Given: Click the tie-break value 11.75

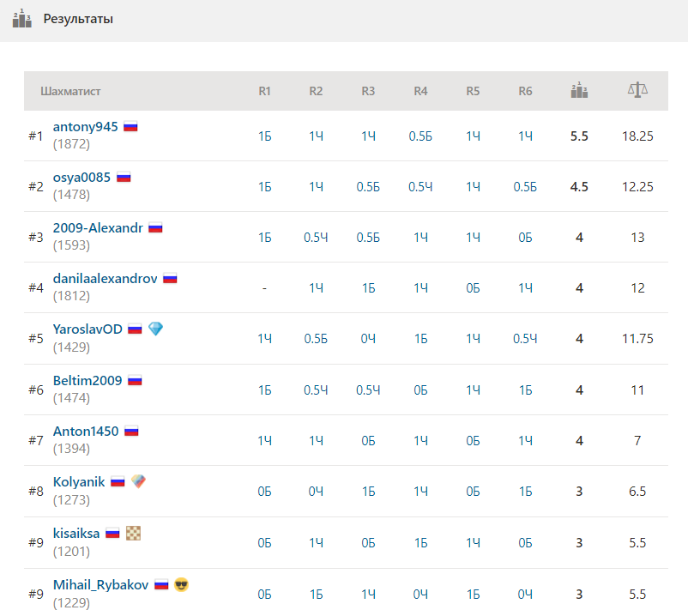Looking at the screenshot, I should click(x=637, y=338).
